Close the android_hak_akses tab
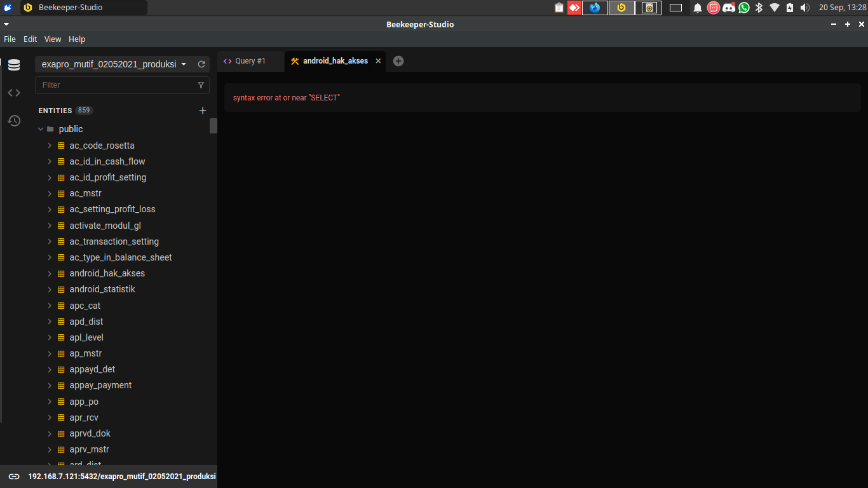This screenshot has height=488, width=868. (378, 61)
